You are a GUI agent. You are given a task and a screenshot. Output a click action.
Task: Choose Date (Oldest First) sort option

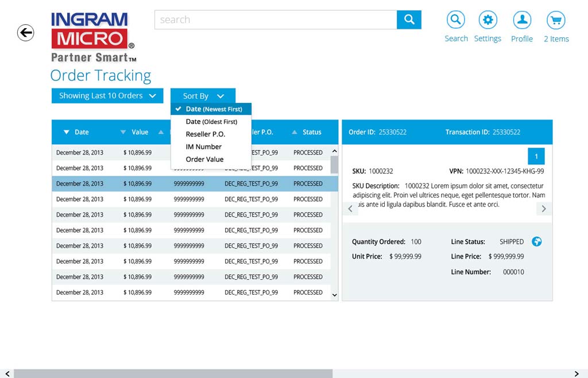click(211, 122)
